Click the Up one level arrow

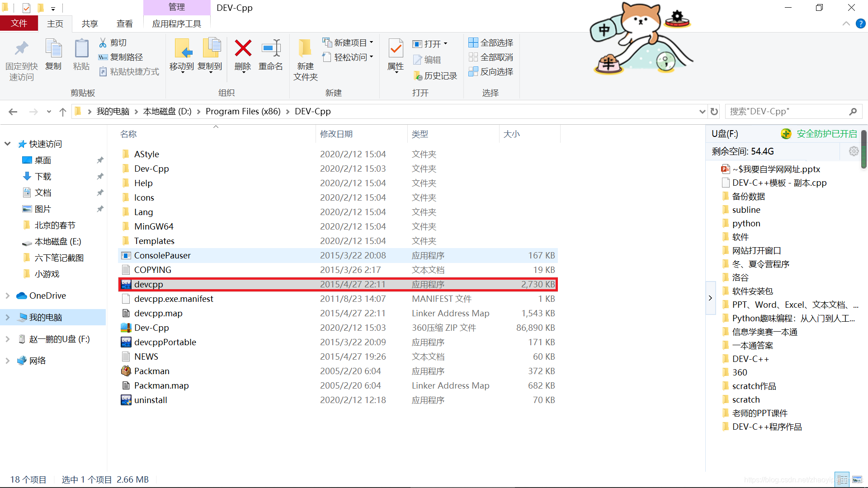click(63, 112)
